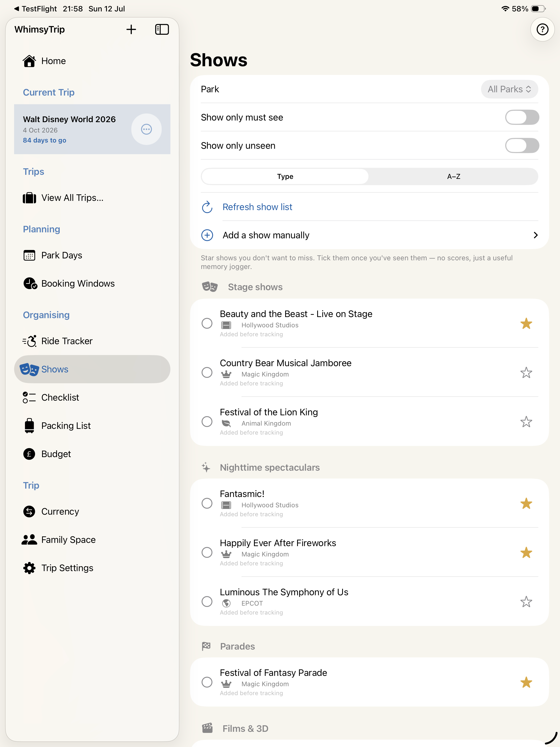This screenshot has width=560, height=747.
Task: Click the 84 days to go countdown
Action: (44, 141)
